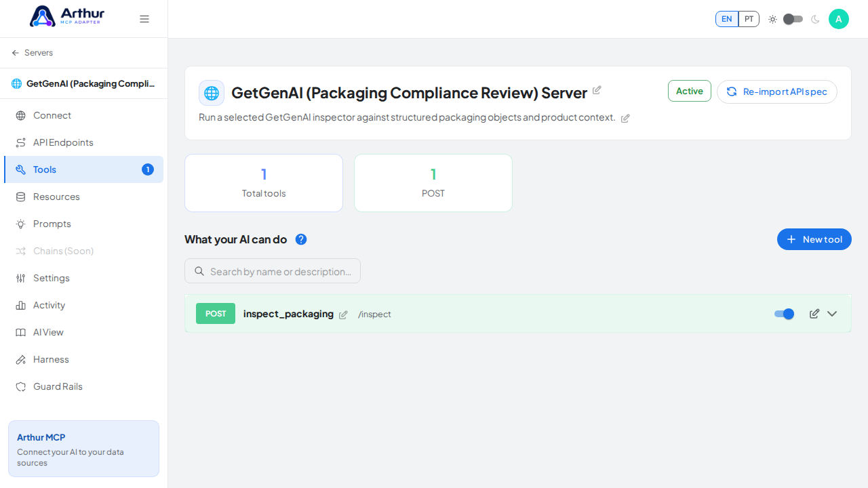Toggle the light/dark theme switch
Image resolution: width=868 pixels, height=488 pixels.
(x=793, y=19)
